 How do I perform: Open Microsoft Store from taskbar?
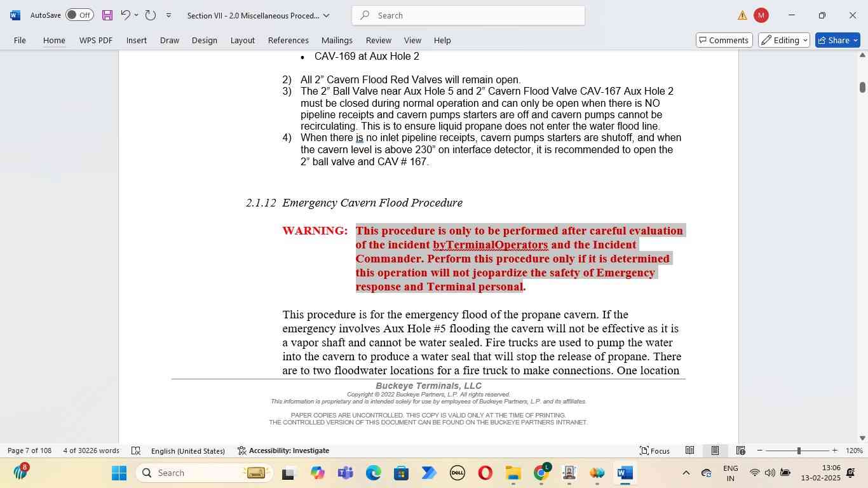pyautogui.click(x=401, y=473)
